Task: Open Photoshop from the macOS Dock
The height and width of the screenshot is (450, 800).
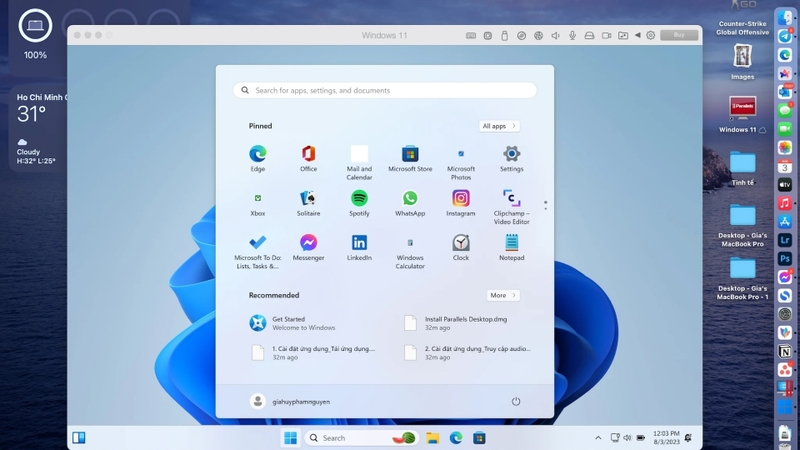Action: 785,259
